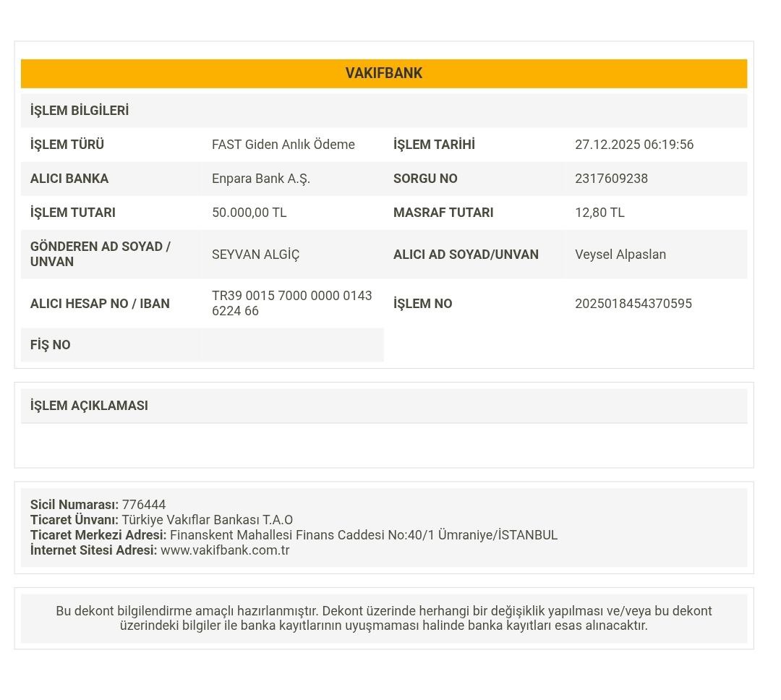Select the sender name SEYVAN ALGİÇ
The height and width of the screenshot is (700, 781).
(255, 255)
